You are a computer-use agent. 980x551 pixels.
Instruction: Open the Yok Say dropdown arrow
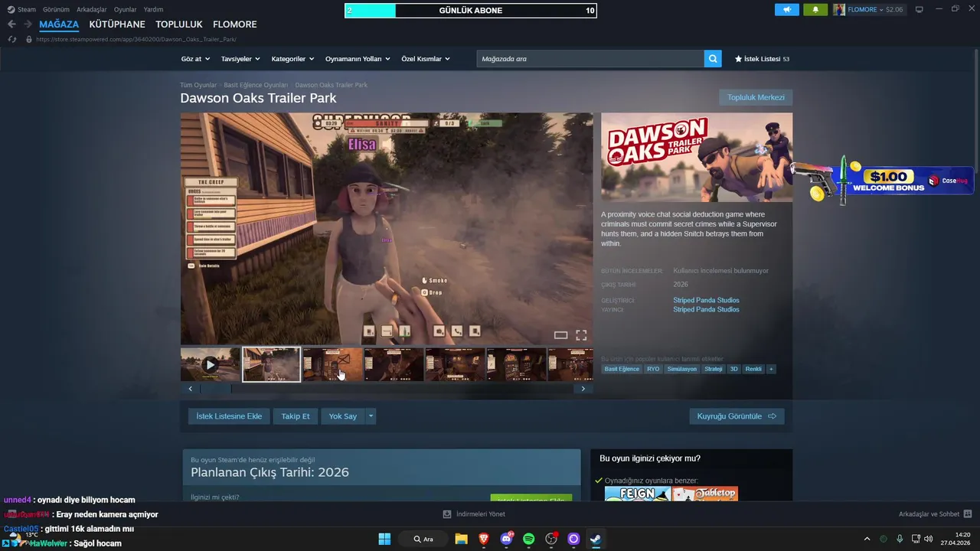pos(371,416)
